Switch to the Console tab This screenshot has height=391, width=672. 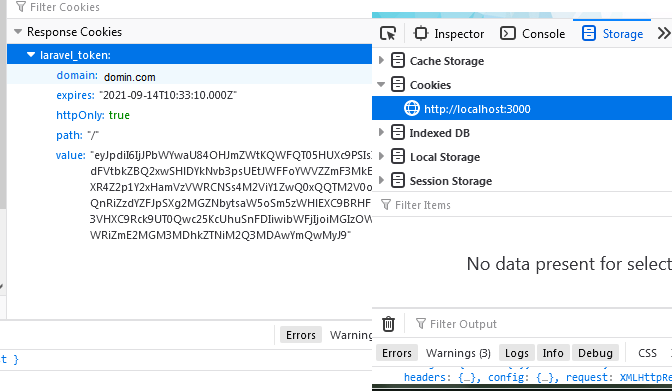point(533,33)
